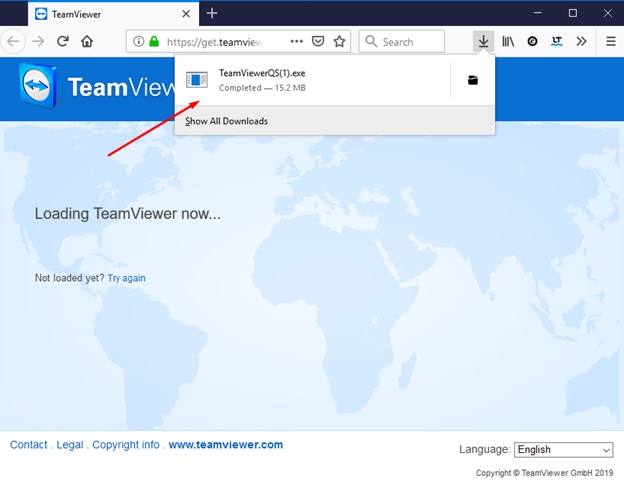Close the TeamViewer tab
Viewport: 624px width, 485px height.
[186, 14]
